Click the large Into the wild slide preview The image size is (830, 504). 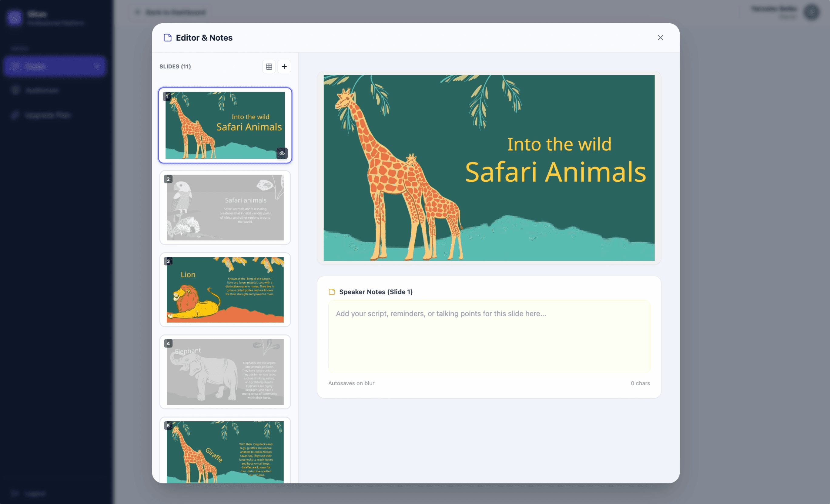click(x=488, y=168)
